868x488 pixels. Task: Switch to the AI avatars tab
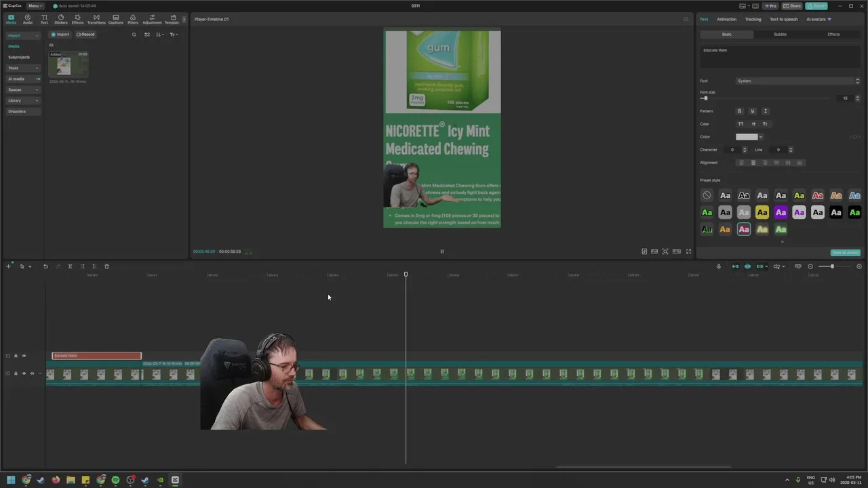pos(818,19)
